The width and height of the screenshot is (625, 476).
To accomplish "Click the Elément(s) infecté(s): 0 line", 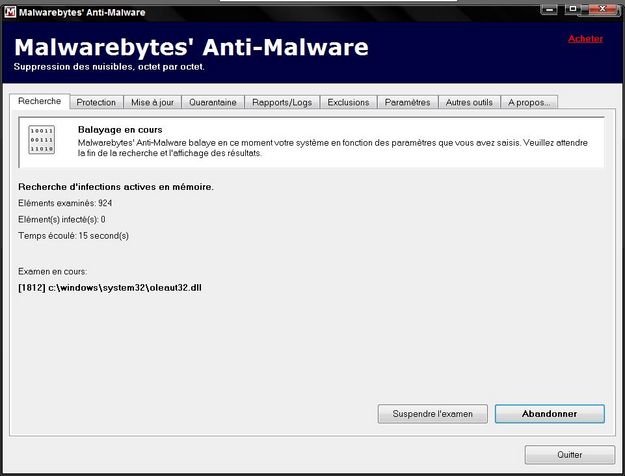I will coord(62,219).
